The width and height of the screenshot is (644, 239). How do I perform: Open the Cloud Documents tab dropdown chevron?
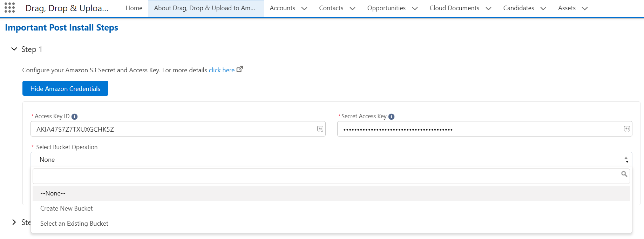click(488, 8)
